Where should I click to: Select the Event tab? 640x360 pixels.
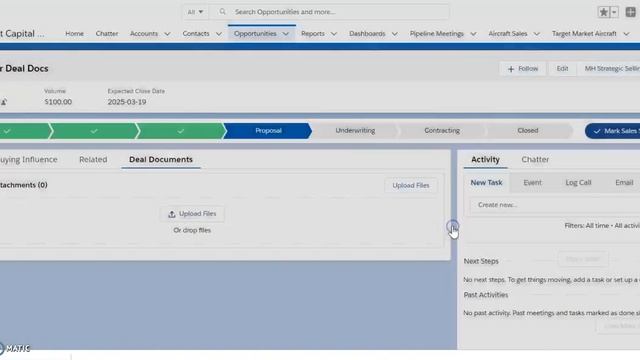(x=532, y=182)
